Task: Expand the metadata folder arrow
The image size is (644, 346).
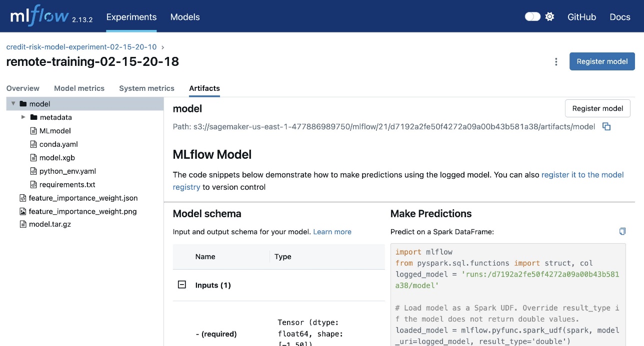Action: [x=23, y=117]
